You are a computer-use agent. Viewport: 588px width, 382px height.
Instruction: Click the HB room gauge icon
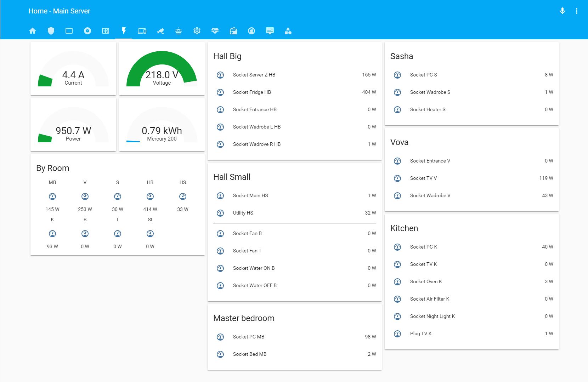click(x=150, y=196)
